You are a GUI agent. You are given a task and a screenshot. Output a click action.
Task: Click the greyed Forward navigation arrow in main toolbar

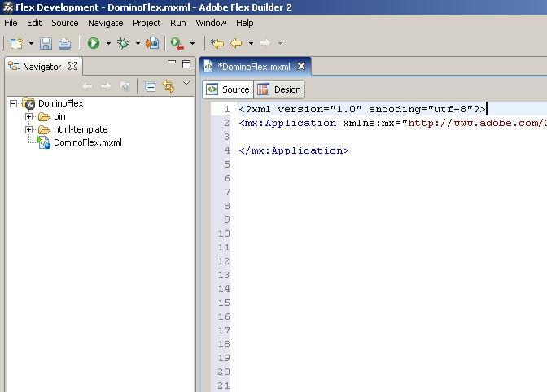click(265, 43)
